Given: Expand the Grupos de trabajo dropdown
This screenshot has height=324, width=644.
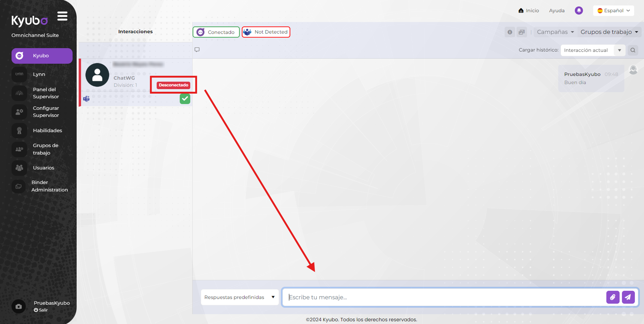Looking at the screenshot, I should click(x=609, y=32).
